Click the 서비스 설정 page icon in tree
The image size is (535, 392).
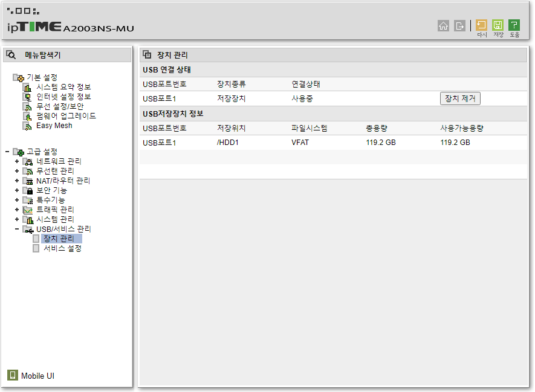tap(36, 248)
